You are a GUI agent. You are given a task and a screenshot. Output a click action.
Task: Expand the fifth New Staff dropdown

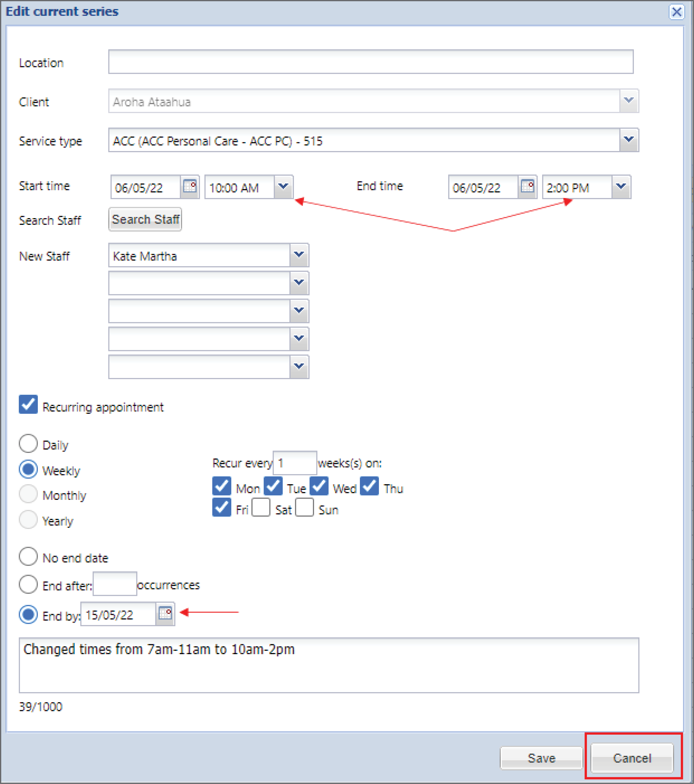(x=299, y=367)
